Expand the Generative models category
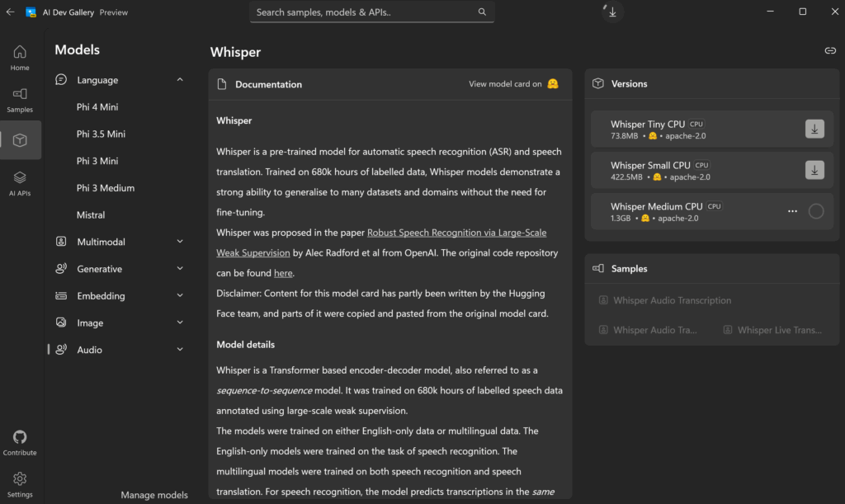 (180, 269)
